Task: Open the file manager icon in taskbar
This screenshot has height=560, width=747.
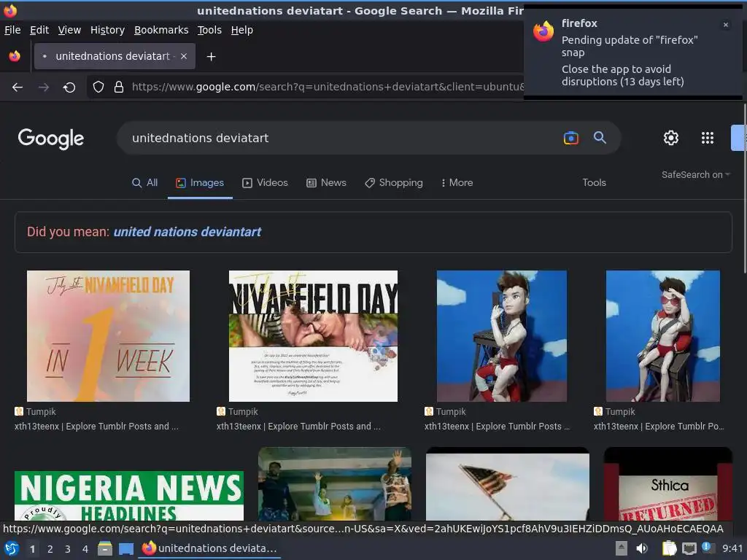Action: 105,548
